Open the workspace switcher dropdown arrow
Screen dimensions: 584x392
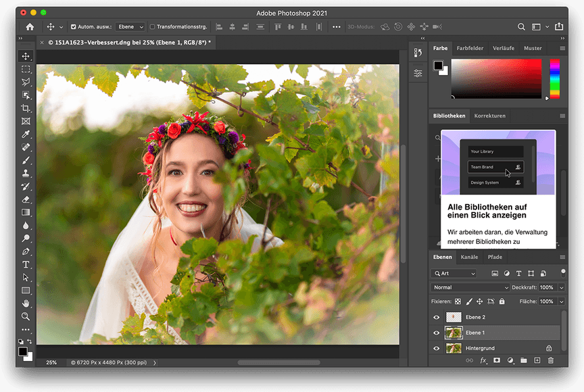tap(547, 27)
